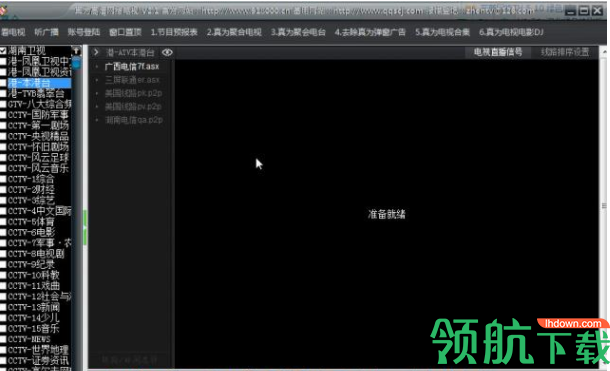Open 5.真为电视合集
Viewport: 610px width, 371px height.
click(x=442, y=32)
